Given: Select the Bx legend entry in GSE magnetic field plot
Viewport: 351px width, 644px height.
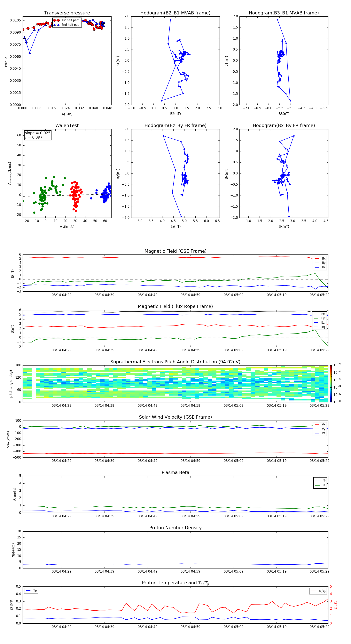Looking at the screenshot, I should [320, 259].
